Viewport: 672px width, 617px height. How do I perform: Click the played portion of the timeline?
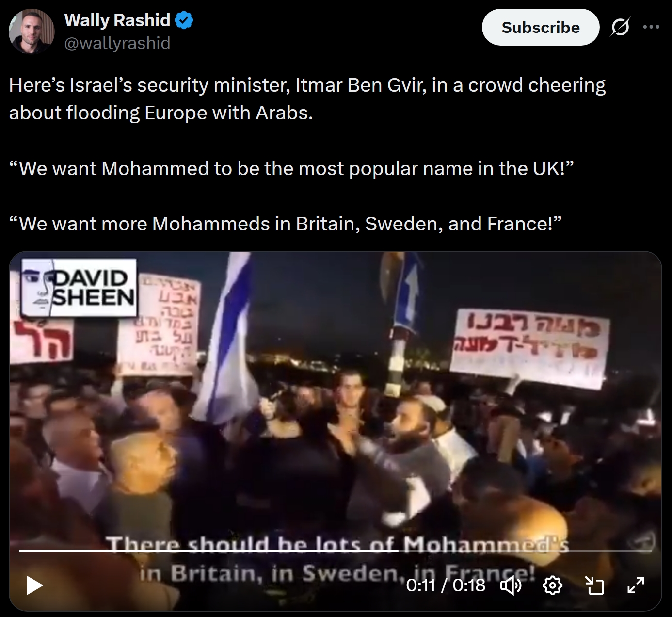click(208, 551)
